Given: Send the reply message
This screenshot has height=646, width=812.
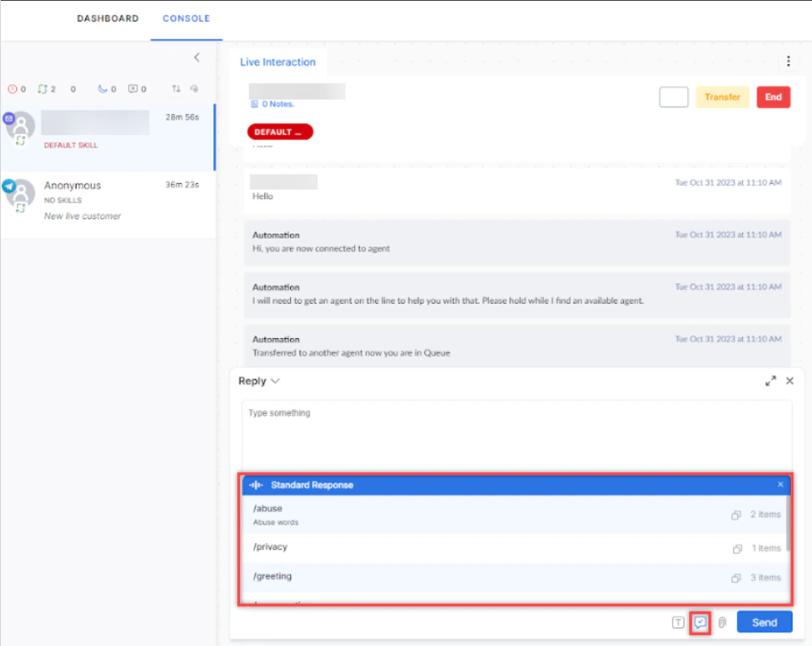Looking at the screenshot, I should 764,622.
